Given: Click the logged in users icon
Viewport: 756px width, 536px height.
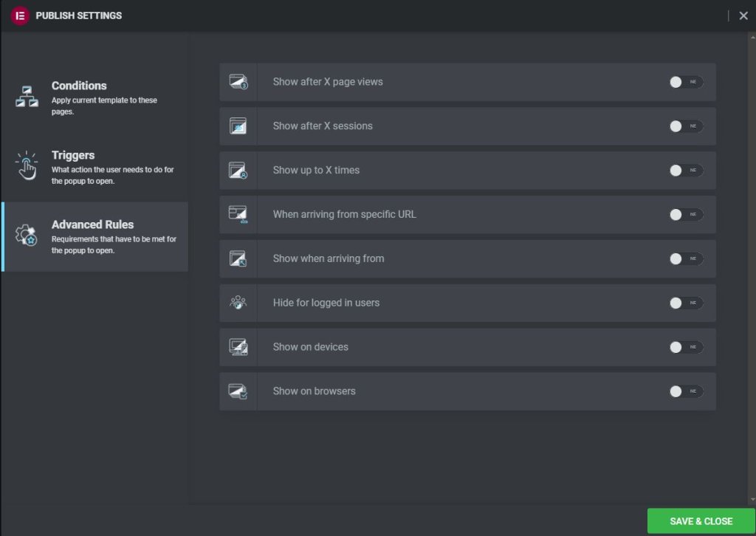Looking at the screenshot, I should pyautogui.click(x=238, y=303).
